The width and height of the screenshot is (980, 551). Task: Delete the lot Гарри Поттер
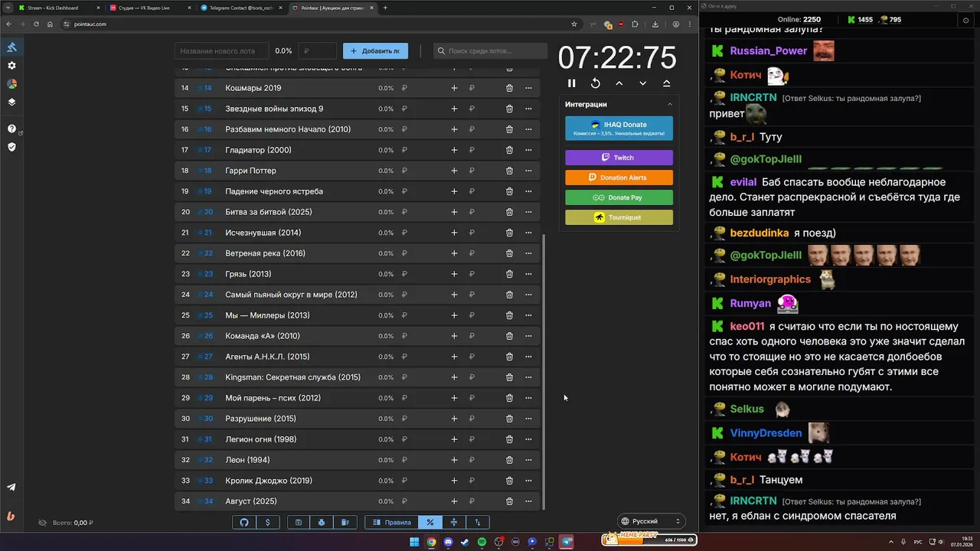point(509,171)
